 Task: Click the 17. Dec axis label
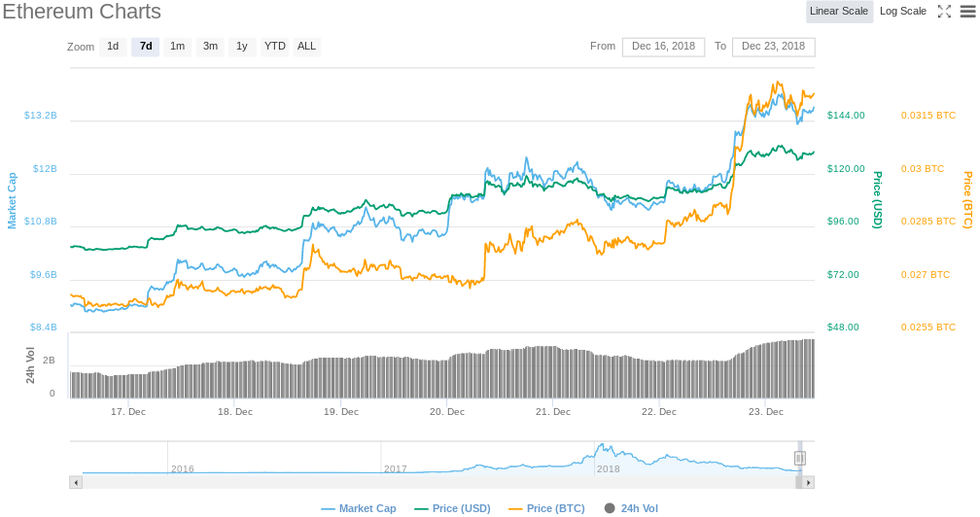128,412
